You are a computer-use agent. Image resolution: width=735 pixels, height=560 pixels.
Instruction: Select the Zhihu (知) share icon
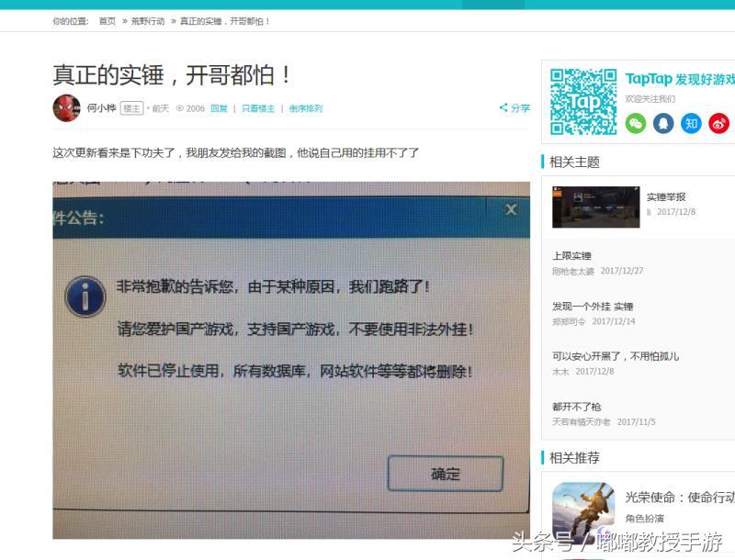(690, 122)
